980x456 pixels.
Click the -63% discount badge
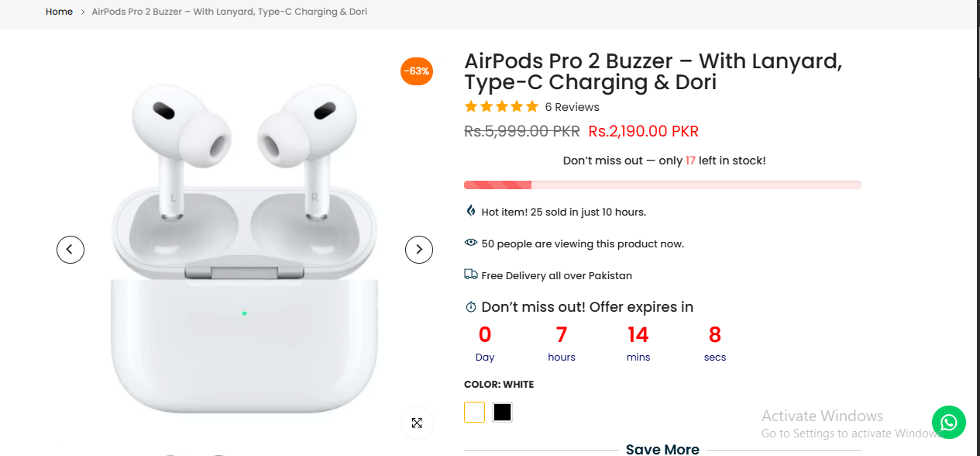click(x=416, y=71)
